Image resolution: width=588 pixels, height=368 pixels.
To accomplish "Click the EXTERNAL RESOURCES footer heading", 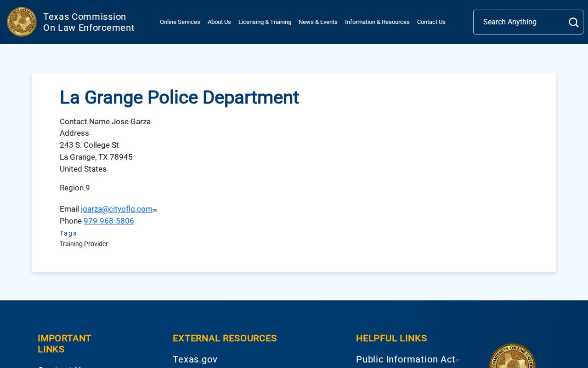I will coord(225,338).
